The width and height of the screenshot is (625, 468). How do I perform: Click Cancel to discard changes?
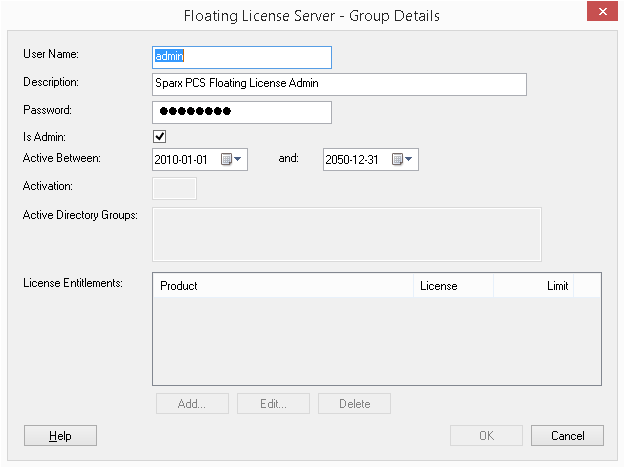point(567,436)
